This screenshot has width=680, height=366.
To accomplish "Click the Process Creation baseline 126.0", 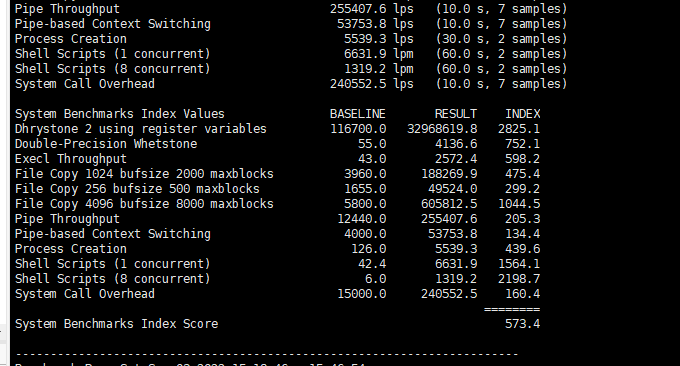I will (x=369, y=249).
